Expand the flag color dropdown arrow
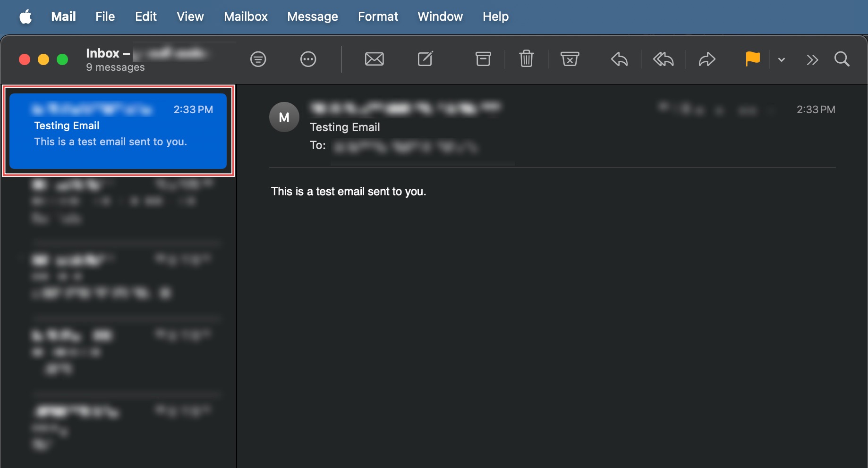This screenshot has height=468, width=868. 782,60
